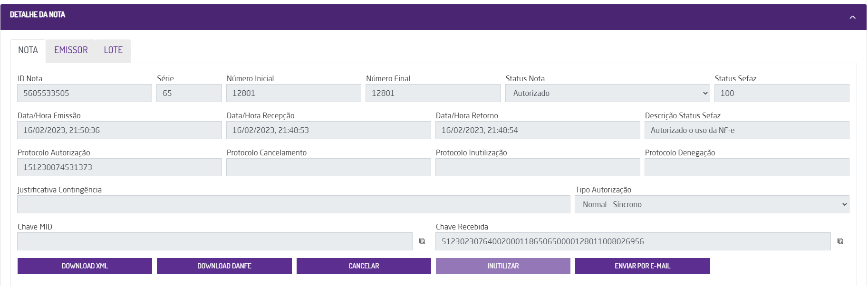
Task: Click the Download XML button
Action: click(x=85, y=266)
